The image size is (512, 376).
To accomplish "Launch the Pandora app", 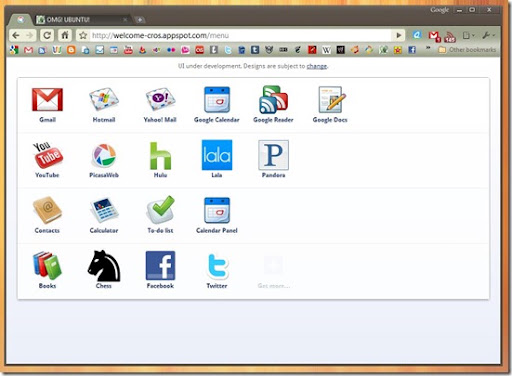I will click(273, 155).
